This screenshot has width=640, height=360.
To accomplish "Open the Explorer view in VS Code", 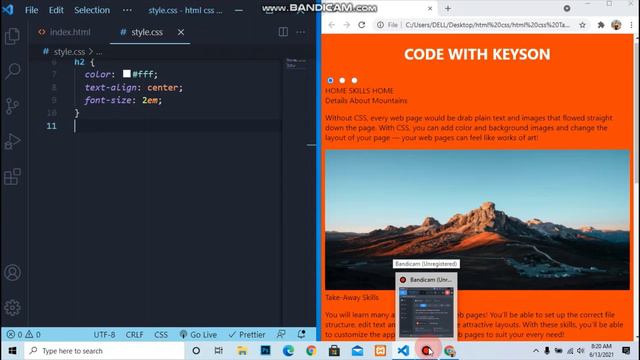I will tap(12, 36).
